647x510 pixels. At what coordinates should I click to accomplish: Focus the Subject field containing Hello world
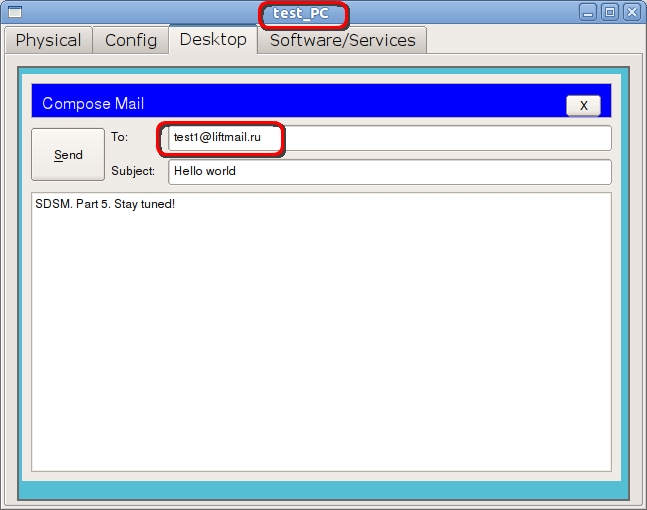(388, 171)
